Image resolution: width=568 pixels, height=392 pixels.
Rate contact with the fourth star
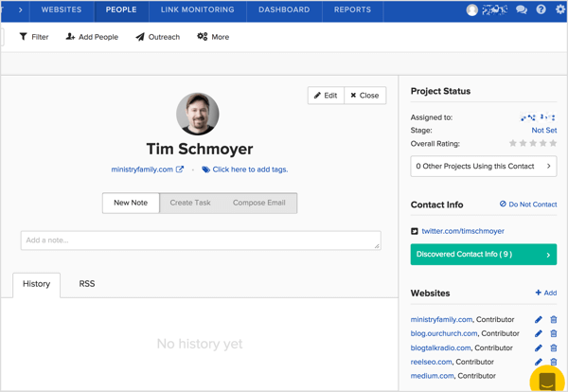click(x=543, y=143)
